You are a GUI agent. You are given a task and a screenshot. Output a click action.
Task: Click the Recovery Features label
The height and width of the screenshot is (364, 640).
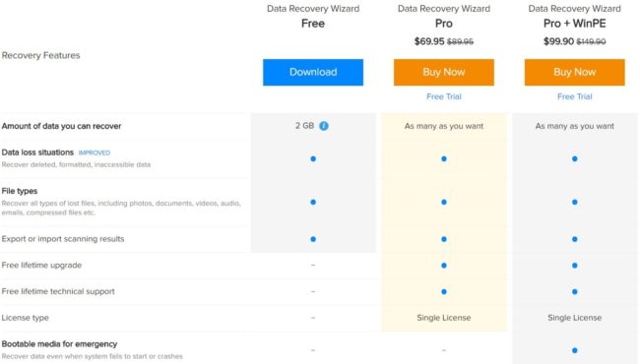click(x=40, y=55)
